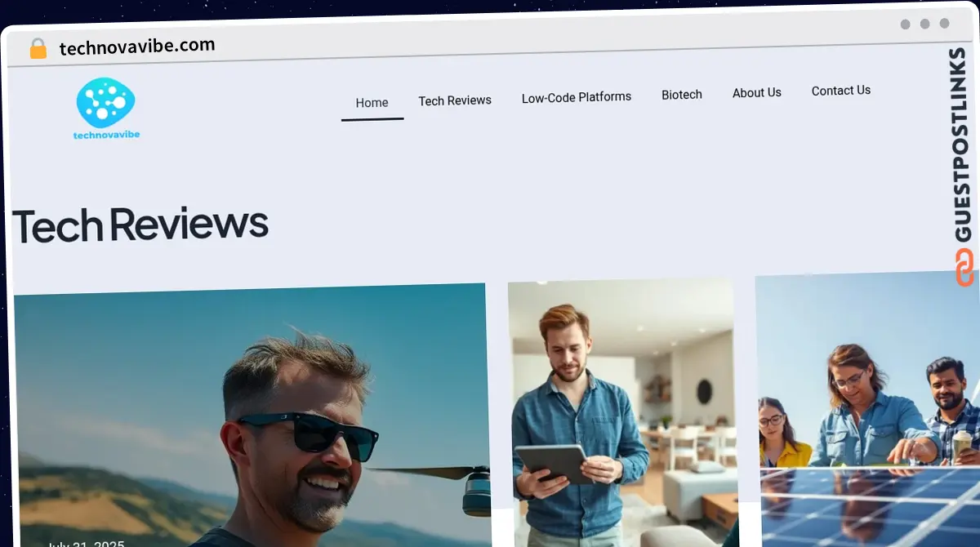This screenshot has height=547, width=980.
Task: Go to the Home menu item
Action: 372,103
